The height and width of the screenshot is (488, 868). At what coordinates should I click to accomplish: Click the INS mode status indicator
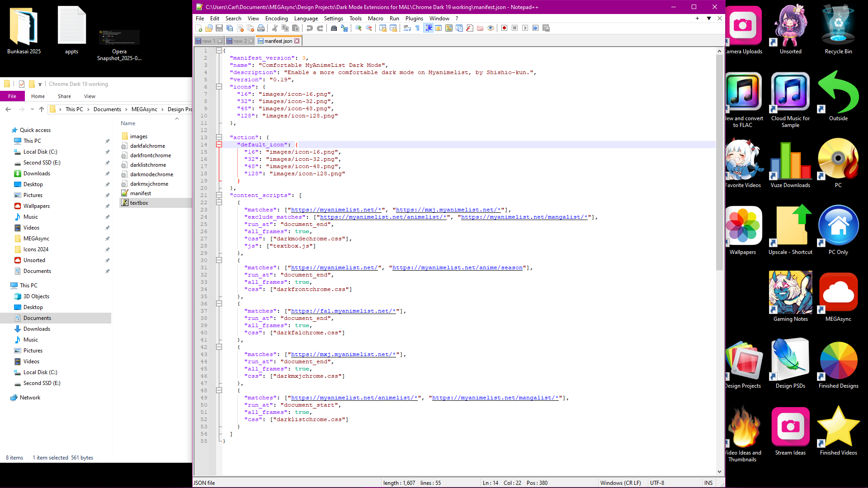[x=708, y=483]
